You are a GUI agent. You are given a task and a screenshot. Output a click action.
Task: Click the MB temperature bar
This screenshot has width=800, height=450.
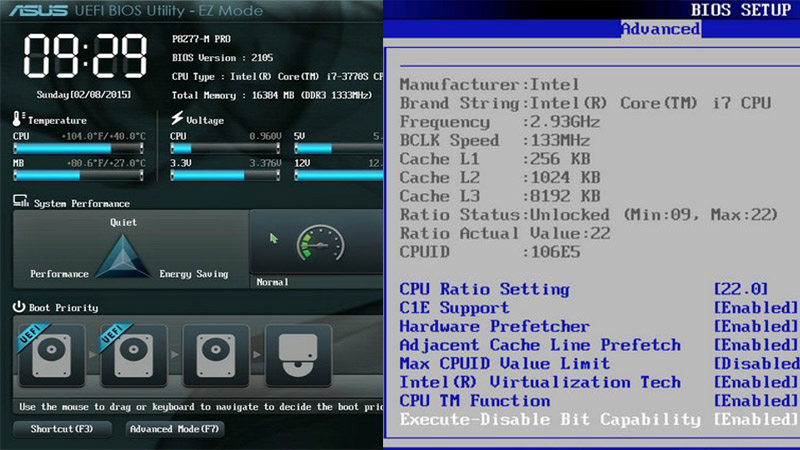78,176
